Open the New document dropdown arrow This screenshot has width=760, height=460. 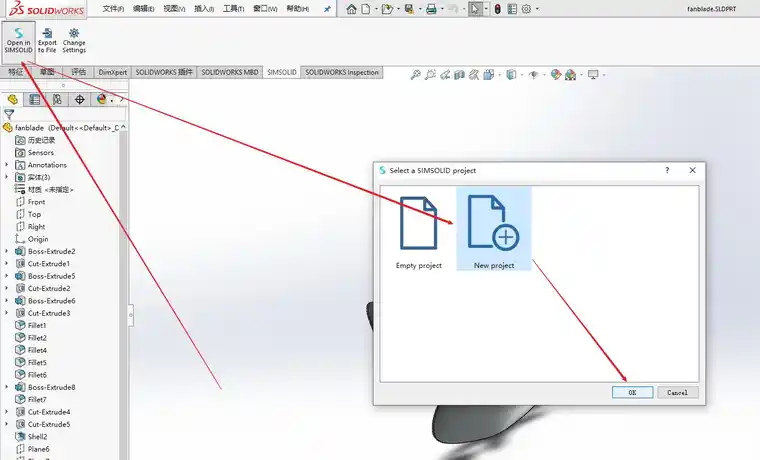click(376, 9)
